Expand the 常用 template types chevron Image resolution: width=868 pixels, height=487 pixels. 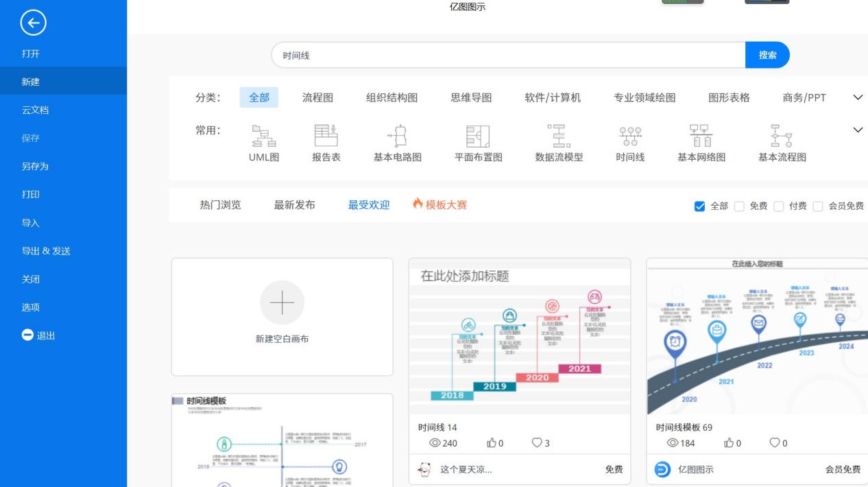tap(857, 130)
